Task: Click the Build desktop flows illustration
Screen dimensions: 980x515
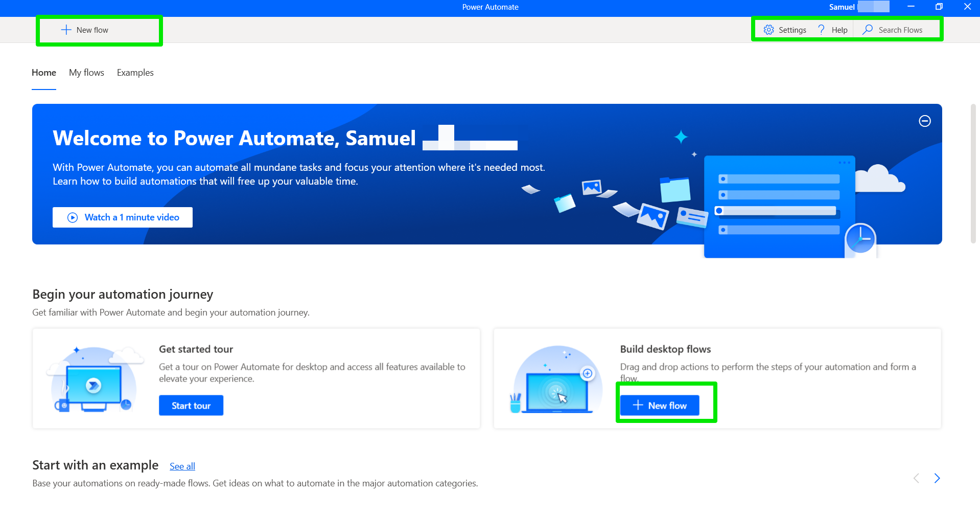Action: tap(557, 379)
